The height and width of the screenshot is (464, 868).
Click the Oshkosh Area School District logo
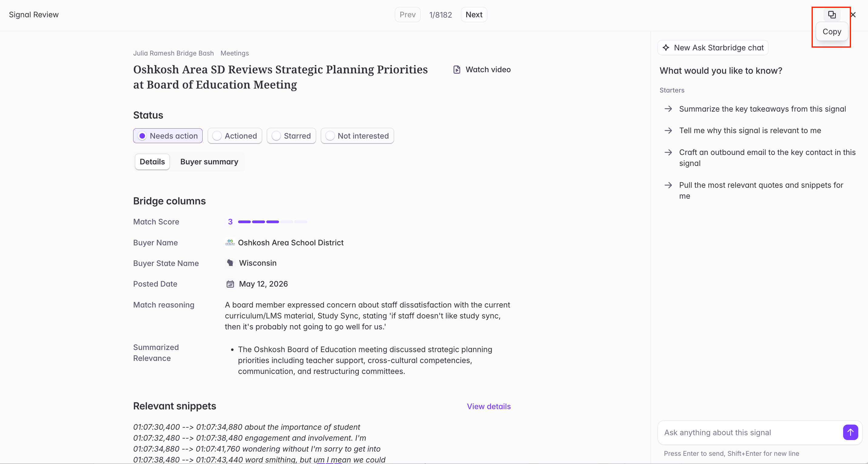(230, 243)
